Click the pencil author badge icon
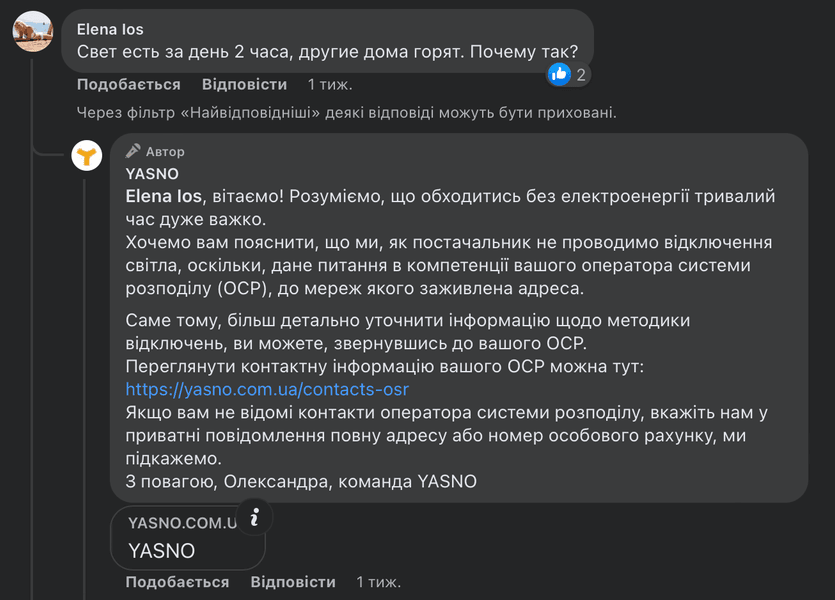Screen dimensions: 835x600 pos(133,151)
